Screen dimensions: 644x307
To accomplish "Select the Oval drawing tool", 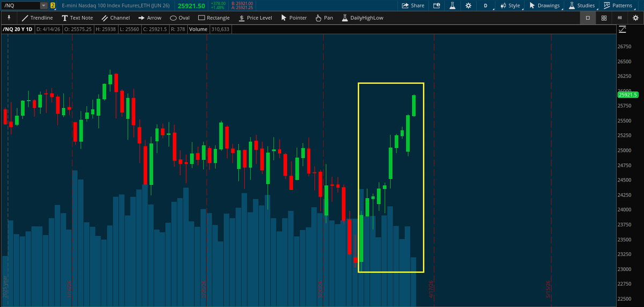I will click(180, 18).
